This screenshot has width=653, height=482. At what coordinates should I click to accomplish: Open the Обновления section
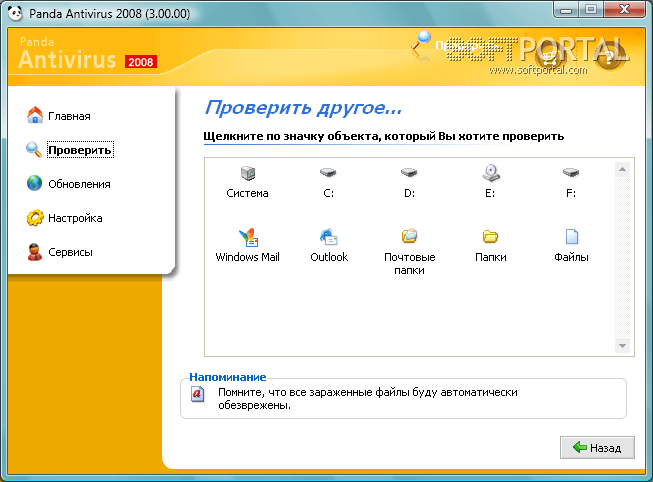69,184
